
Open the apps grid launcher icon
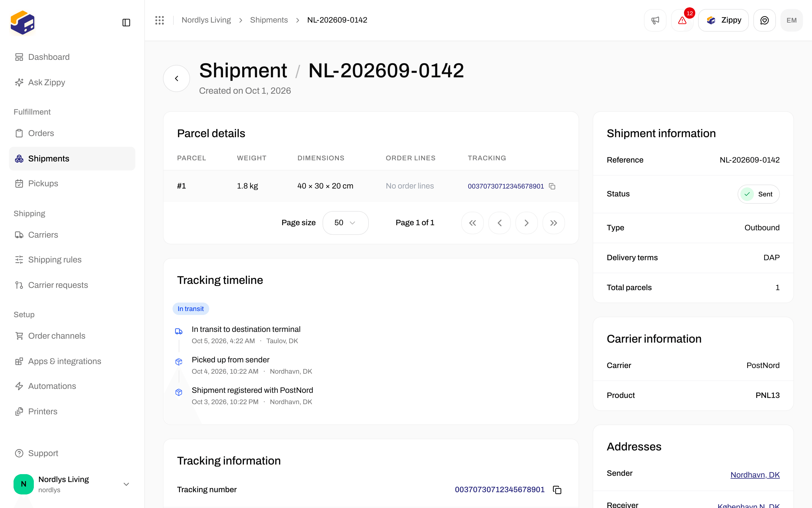pos(159,20)
